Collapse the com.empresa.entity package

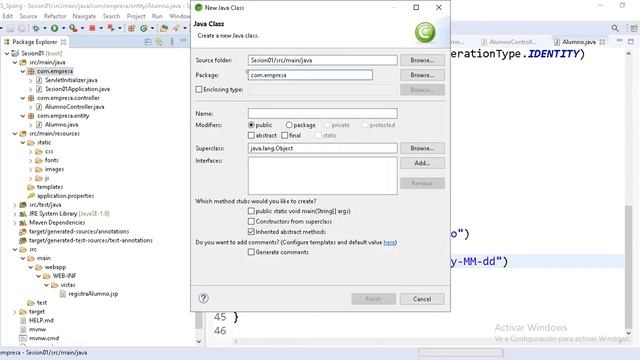(x=23, y=116)
